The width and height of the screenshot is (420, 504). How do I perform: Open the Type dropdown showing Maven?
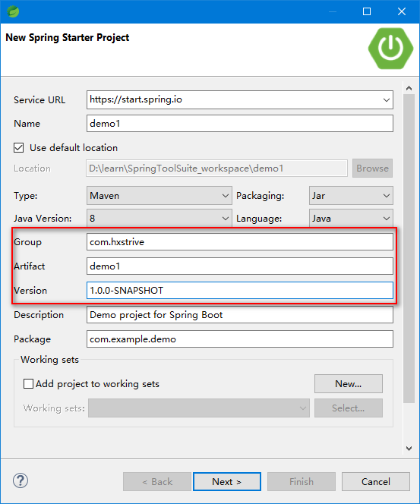pos(159,195)
